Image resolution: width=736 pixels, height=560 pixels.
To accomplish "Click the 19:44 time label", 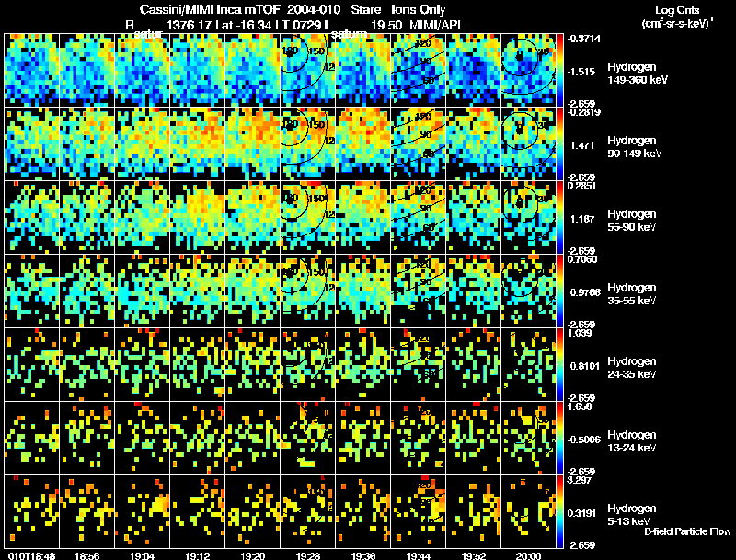I will (x=419, y=555).
